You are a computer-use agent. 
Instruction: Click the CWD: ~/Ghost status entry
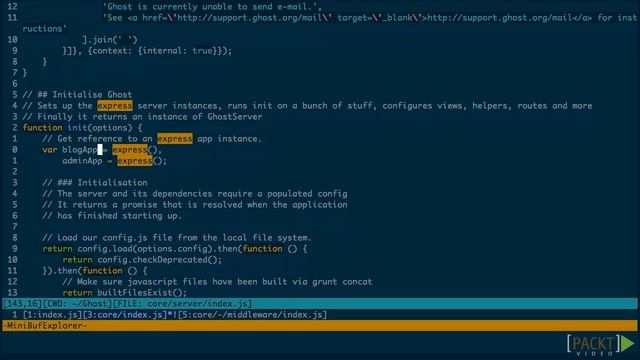point(77,304)
